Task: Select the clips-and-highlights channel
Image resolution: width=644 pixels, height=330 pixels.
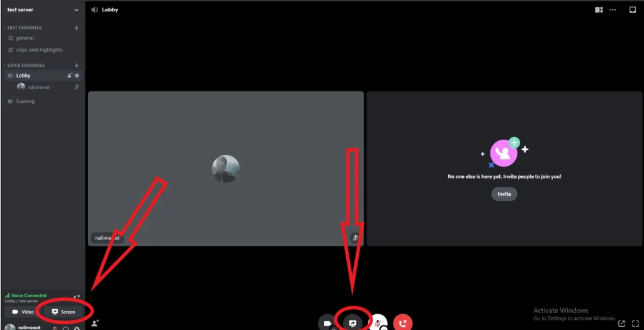Action: point(39,50)
